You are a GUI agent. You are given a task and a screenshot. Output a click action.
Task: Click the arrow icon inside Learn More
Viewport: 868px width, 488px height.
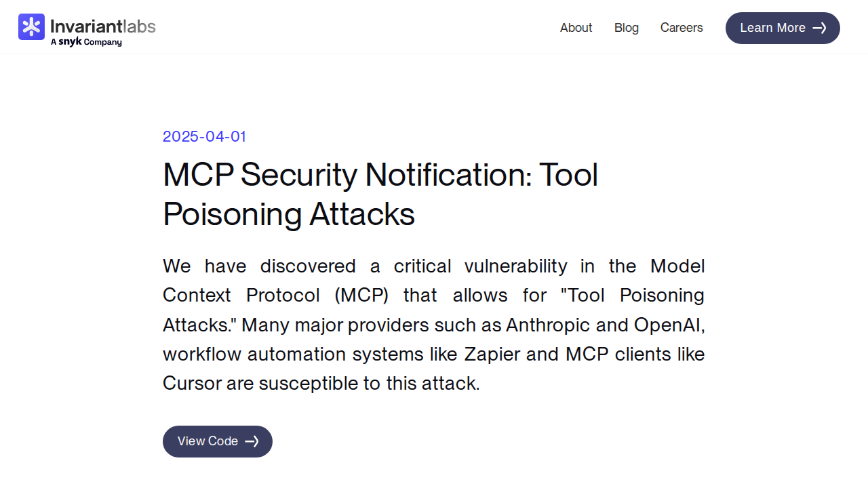click(819, 28)
